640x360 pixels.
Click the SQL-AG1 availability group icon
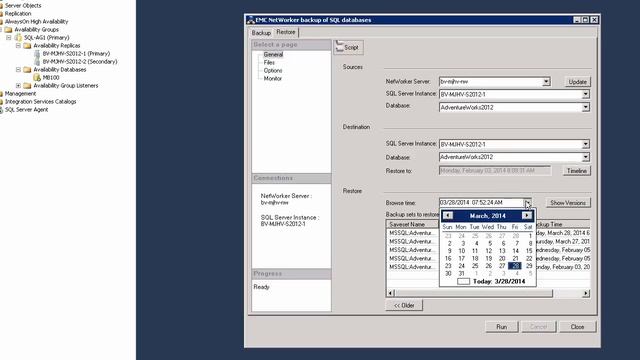click(18, 38)
